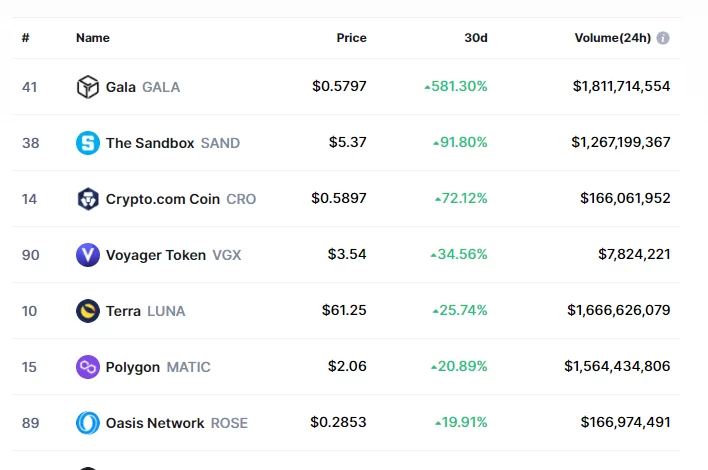
Task: Click the Crypto.com Coin logo icon
Action: [x=88, y=199]
